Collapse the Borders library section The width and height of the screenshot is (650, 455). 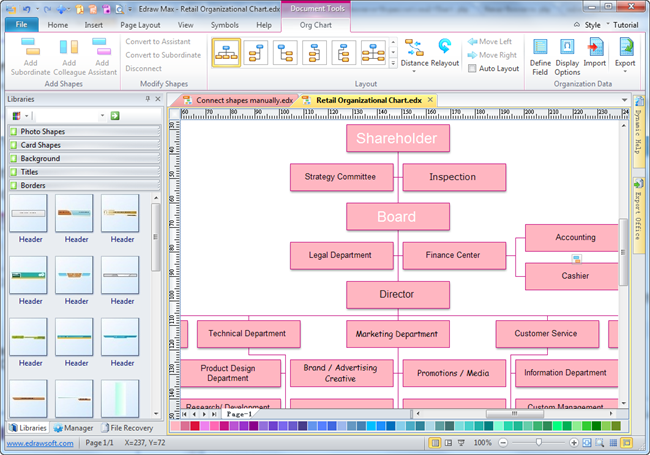click(80, 185)
